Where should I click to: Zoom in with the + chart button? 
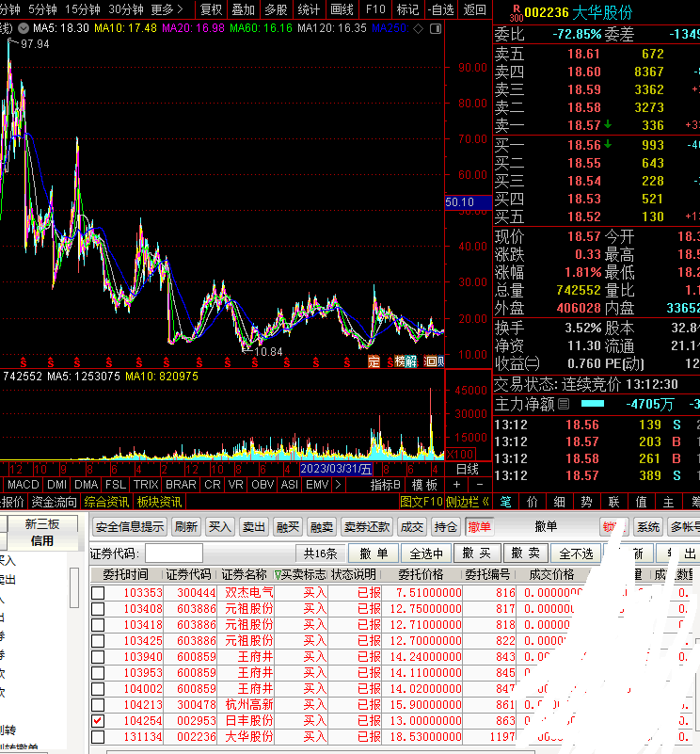click(456, 485)
